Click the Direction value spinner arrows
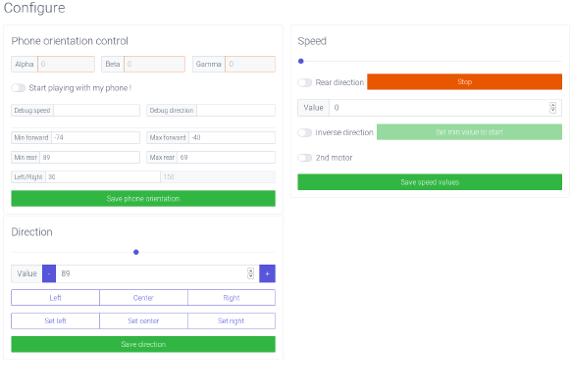This screenshot has width=571, height=392. click(x=250, y=273)
